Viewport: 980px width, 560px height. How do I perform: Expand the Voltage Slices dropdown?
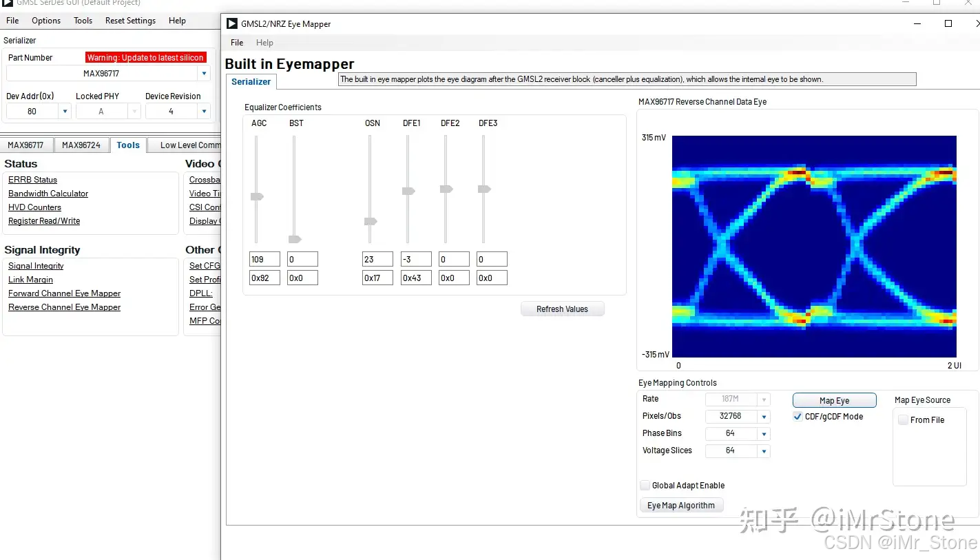pos(764,451)
